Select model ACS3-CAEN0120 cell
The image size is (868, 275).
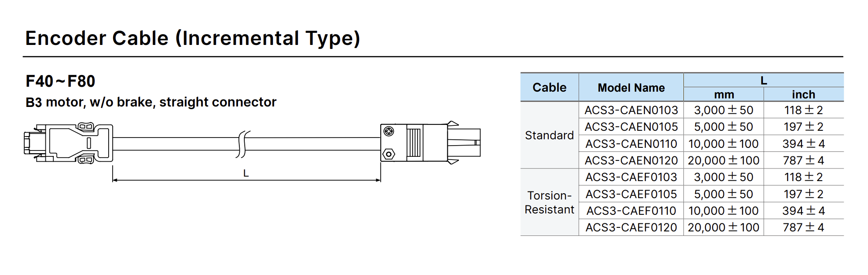point(631,160)
